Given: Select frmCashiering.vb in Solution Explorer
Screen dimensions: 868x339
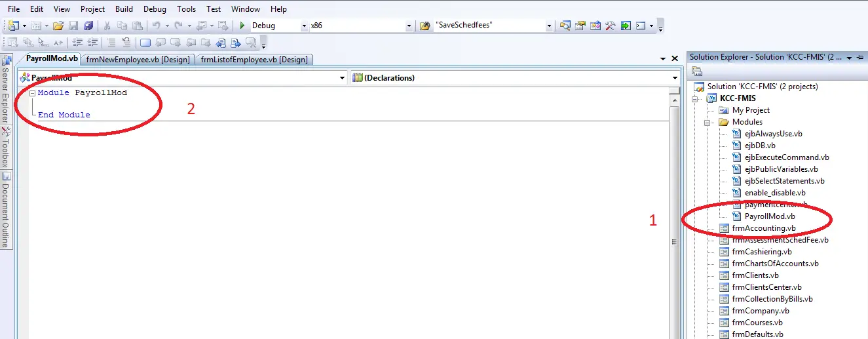Looking at the screenshot, I should click(761, 252).
